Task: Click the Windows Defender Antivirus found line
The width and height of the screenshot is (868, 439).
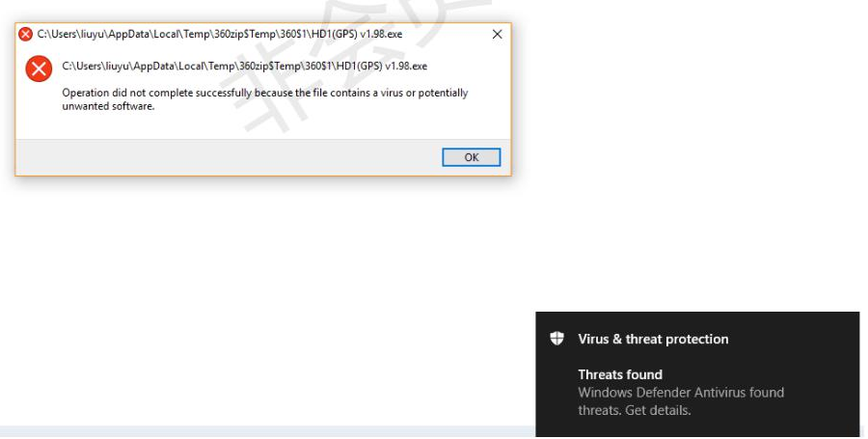Action: click(681, 393)
